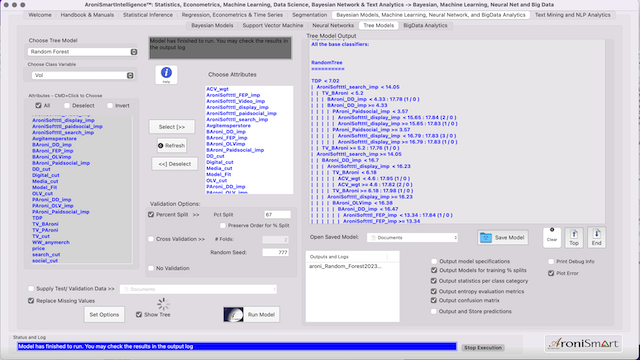Open the Segmentation tab
The height and width of the screenshot is (360, 640).
(x=309, y=15)
